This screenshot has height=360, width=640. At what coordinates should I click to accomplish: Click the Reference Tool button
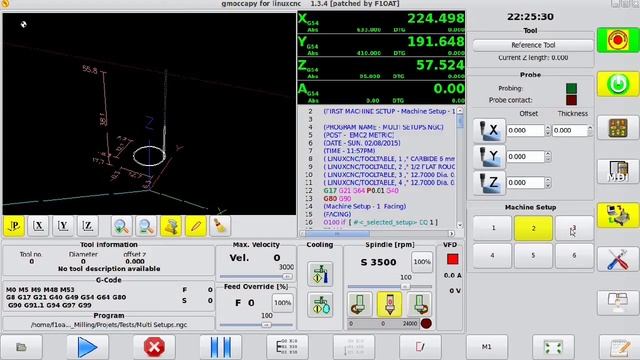tap(533, 45)
